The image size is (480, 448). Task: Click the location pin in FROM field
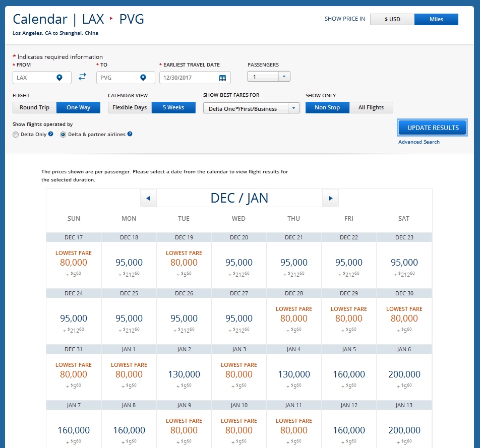coord(59,78)
